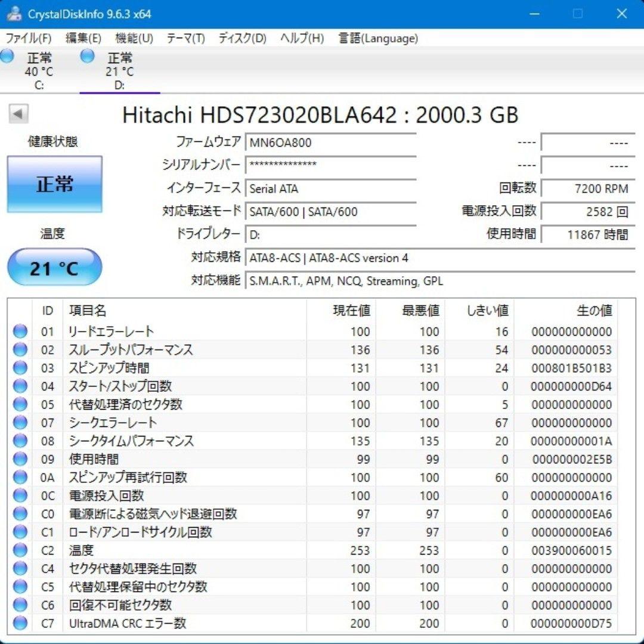Click the back arrow navigation icon
The height and width of the screenshot is (644, 644).
(x=19, y=113)
